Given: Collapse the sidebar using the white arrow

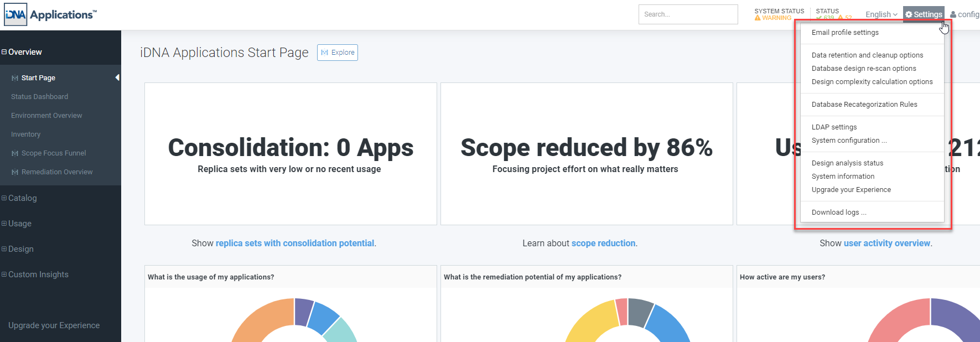Looking at the screenshot, I should (117, 77).
